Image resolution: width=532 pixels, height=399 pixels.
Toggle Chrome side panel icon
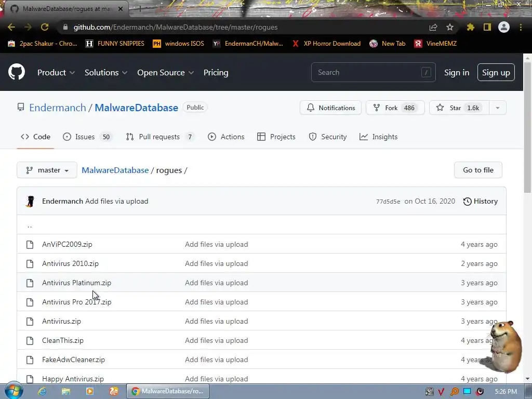point(487,27)
